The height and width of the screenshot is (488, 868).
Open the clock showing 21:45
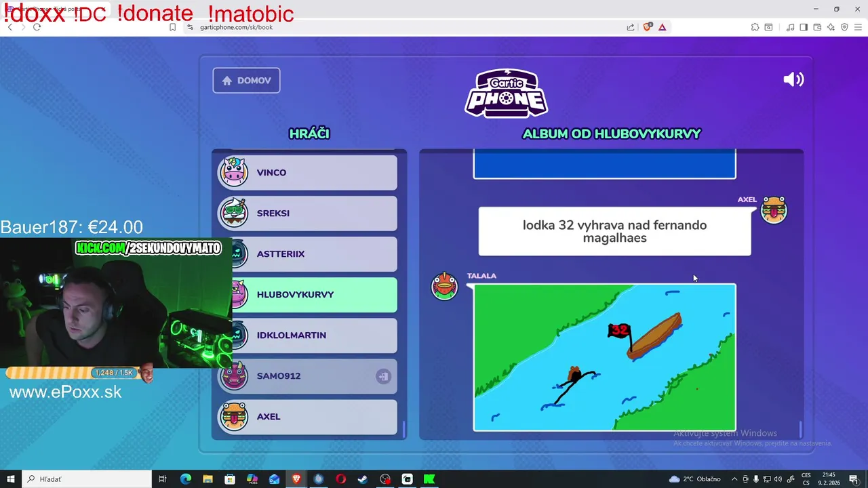829,479
